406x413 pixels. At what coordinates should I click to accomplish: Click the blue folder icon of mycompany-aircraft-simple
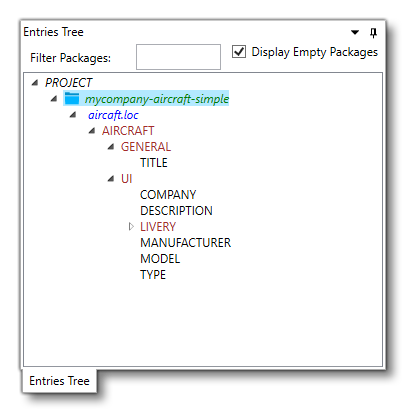[72, 98]
